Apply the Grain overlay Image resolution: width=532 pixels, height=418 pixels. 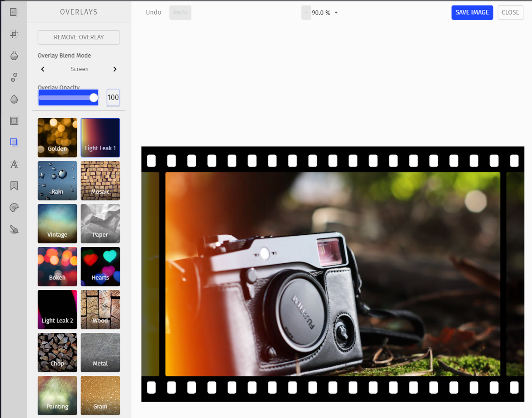100,395
